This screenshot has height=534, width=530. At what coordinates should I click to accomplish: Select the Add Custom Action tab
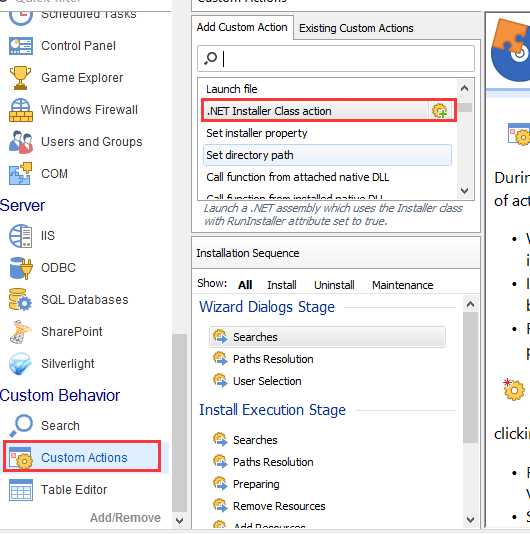[x=242, y=27]
